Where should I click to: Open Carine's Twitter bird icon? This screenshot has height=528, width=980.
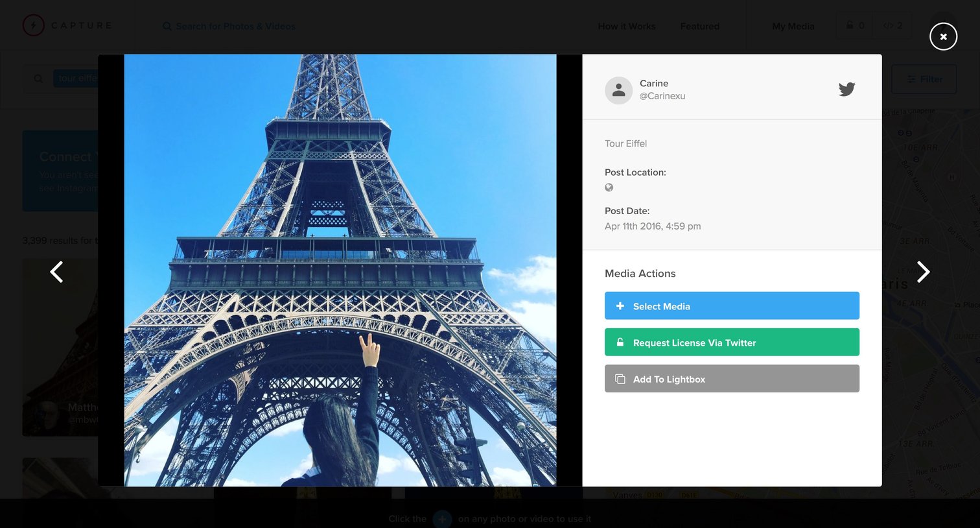pyautogui.click(x=846, y=90)
